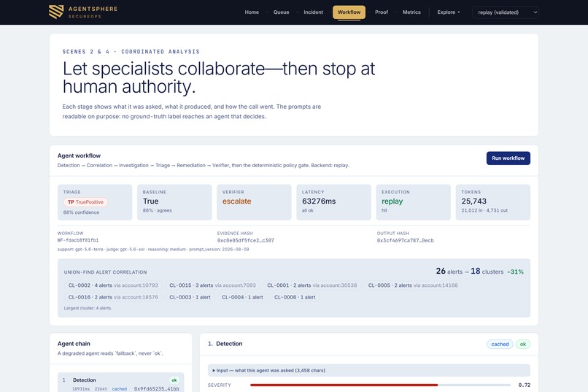Screen dimensions: 588x392
Task: Click the cached link in Agent chain Detection row
Action: pyautogui.click(x=119, y=389)
